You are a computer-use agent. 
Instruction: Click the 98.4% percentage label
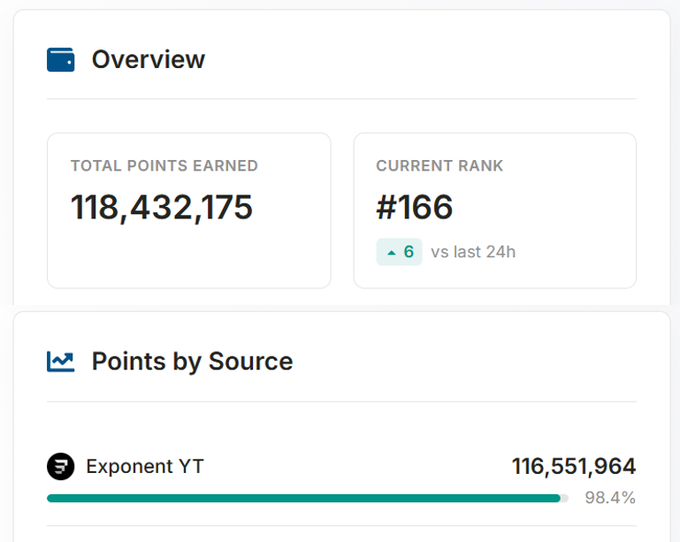point(610,498)
